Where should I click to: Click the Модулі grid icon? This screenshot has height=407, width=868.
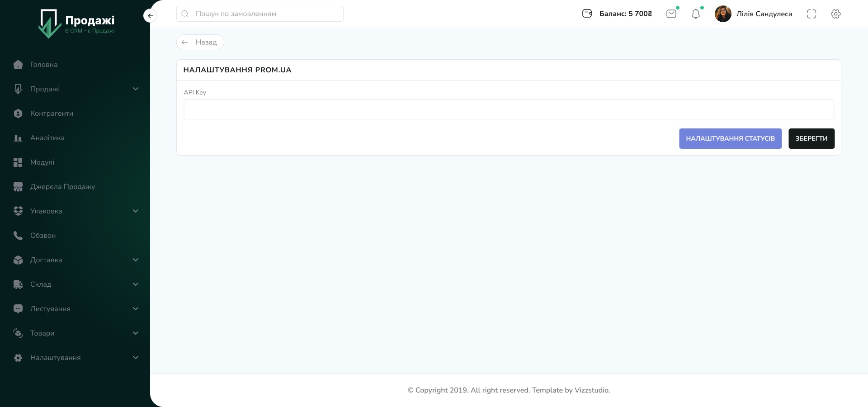[18, 162]
